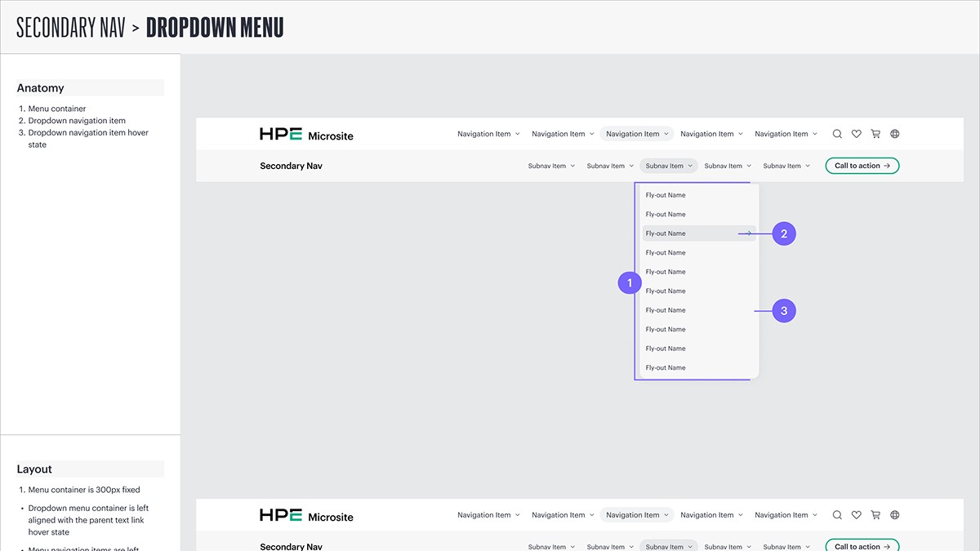Click the search icon in the bottom mockup
Screen dimensions: 980x551
tap(837, 514)
